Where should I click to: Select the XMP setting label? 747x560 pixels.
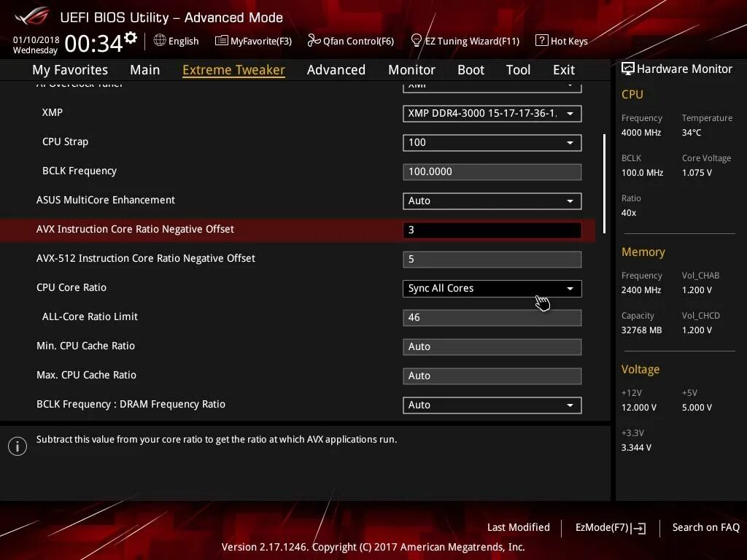[53, 112]
